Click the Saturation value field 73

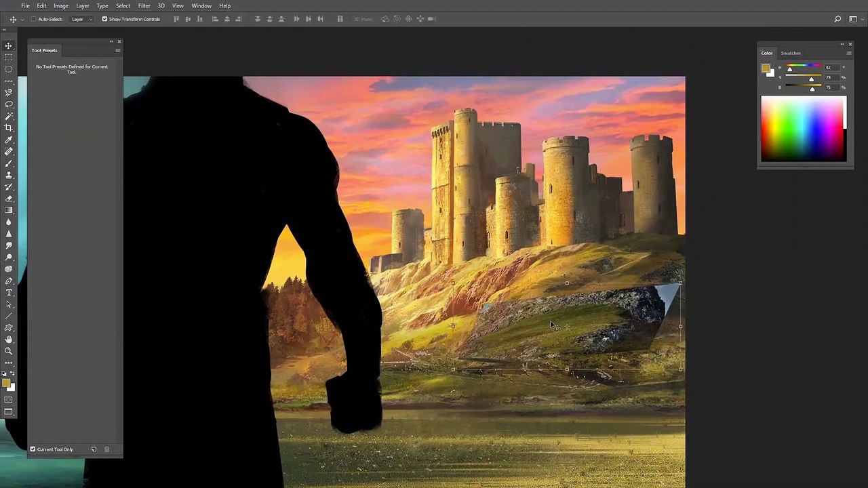831,77
